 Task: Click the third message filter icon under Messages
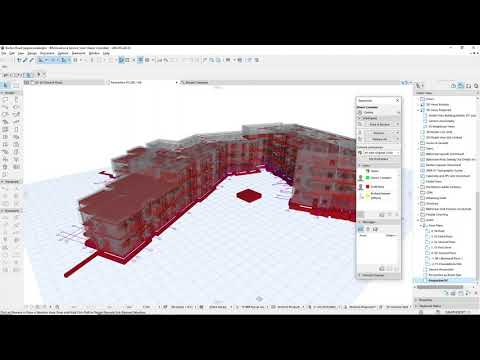click(375, 229)
